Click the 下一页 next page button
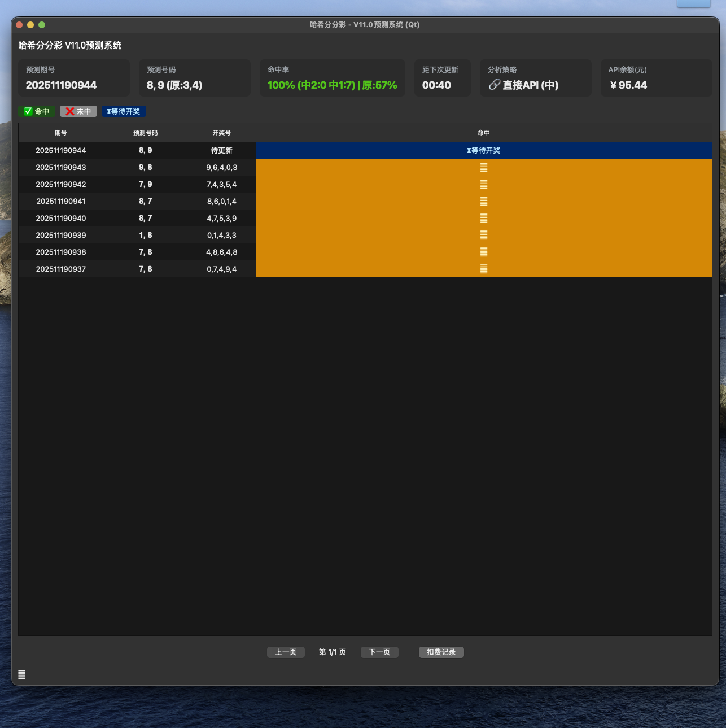The image size is (726, 728). [379, 652]
